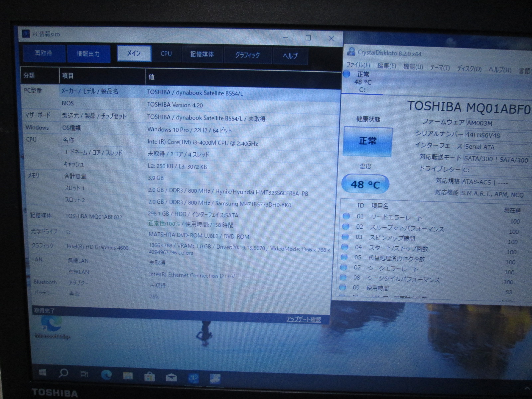Select the BIOS value 'TOSHIBA Version 4.20'
Image resolution: width=532 pixels, height=399 pixels.
pyautogui.click(x=175, y=105)
